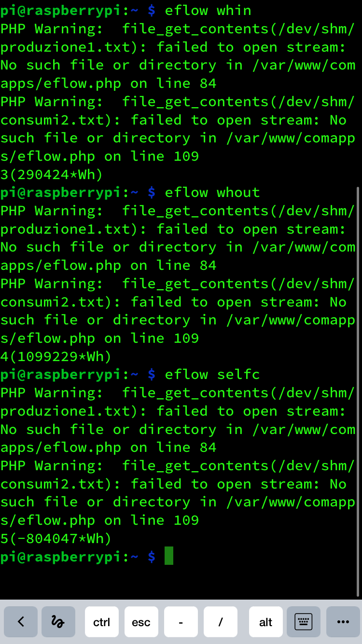
Task: Tap the back chevron in keyboard bar
Action: [21, 622]
